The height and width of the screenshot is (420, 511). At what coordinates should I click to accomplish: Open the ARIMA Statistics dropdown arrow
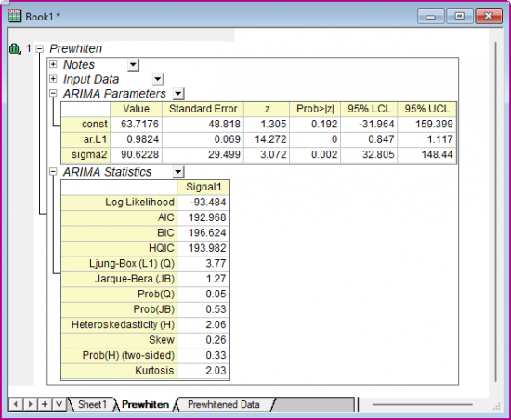(178, 172)
